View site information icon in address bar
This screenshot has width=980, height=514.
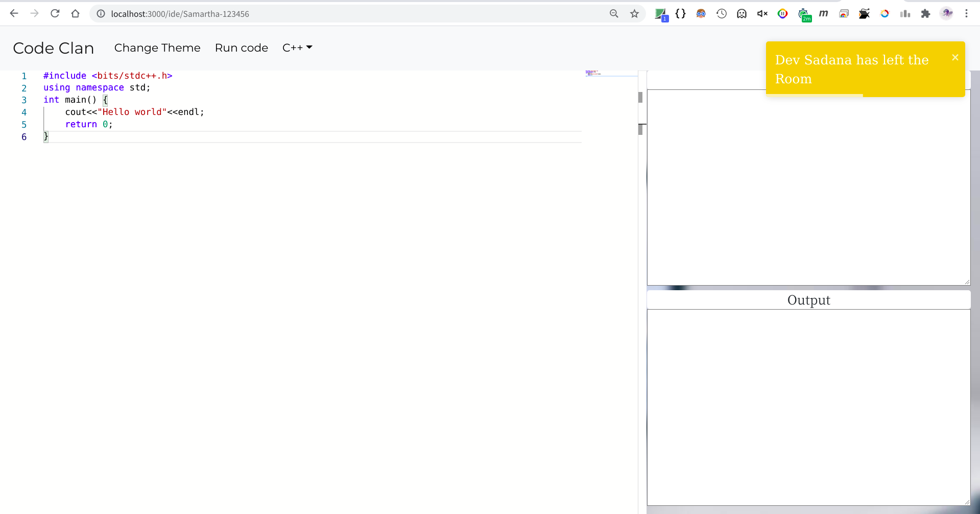[x=101, y=14]
